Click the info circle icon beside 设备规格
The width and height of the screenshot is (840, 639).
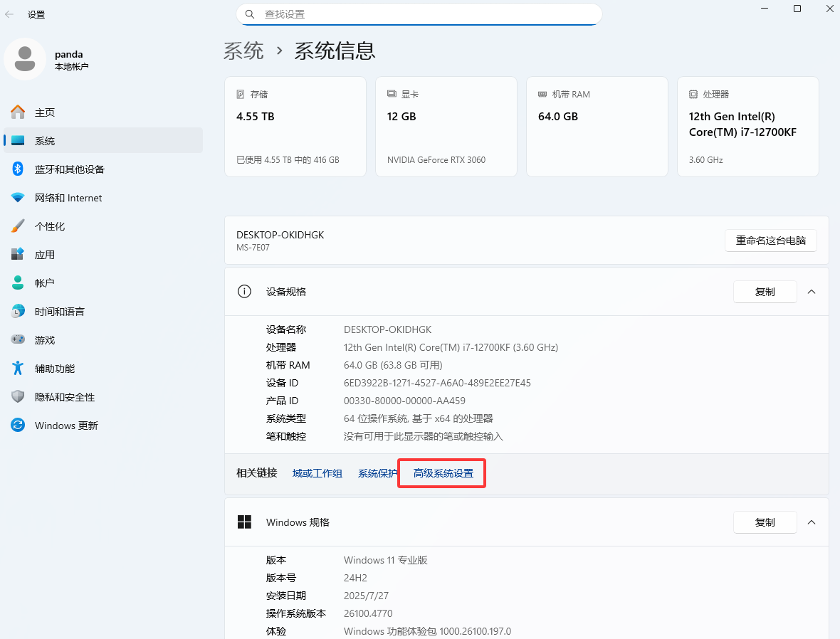click(244, 291)
